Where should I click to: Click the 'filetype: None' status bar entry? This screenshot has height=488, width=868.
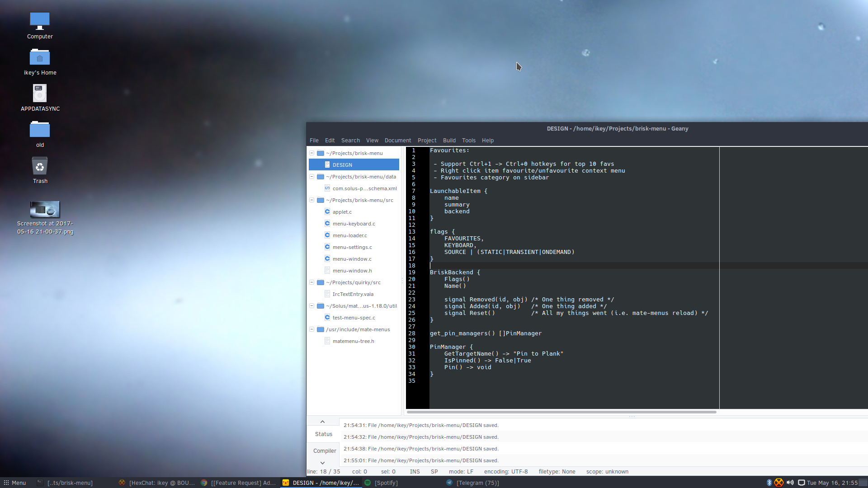[557, 472]
